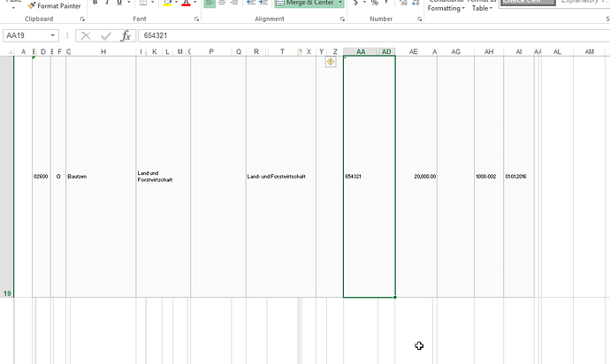This screenshot has height=364, width=610.
Task: Click the Select All corner triangle
Action: tap(10, 52)
